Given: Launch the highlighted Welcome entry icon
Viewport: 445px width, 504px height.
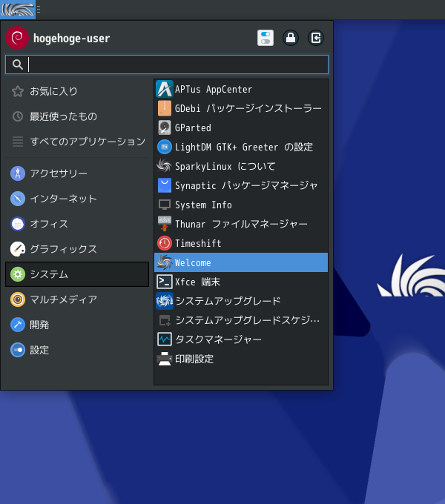Looking at the screenshot, I should tap(165, 262).
